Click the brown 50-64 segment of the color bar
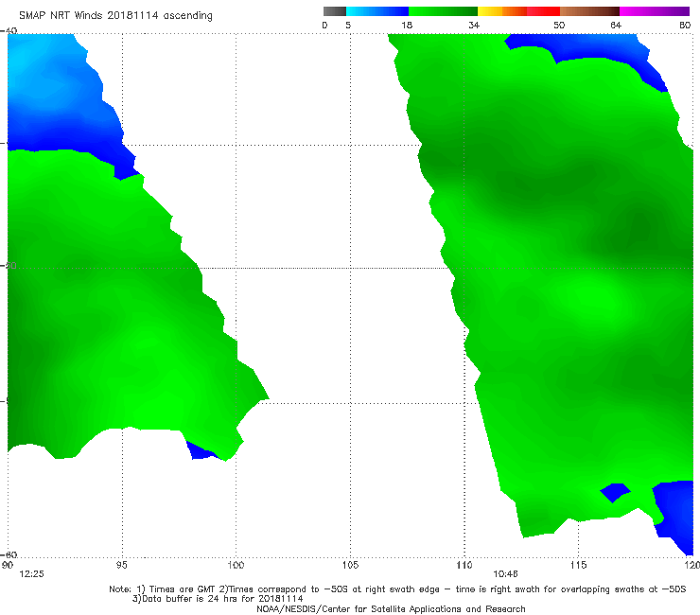The image size is (700, 615). pyautogui.click(x=589, y=11)
